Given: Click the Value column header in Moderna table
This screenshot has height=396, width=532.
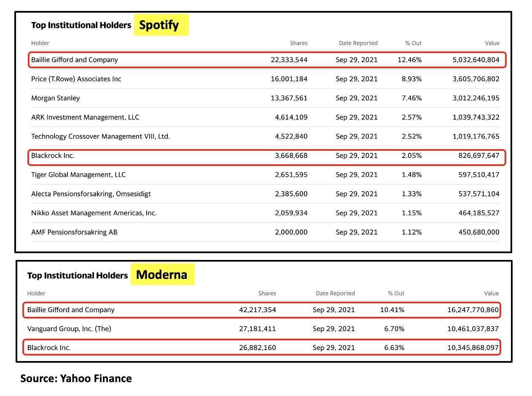Looking at the screenshot, I should [492, 293].
